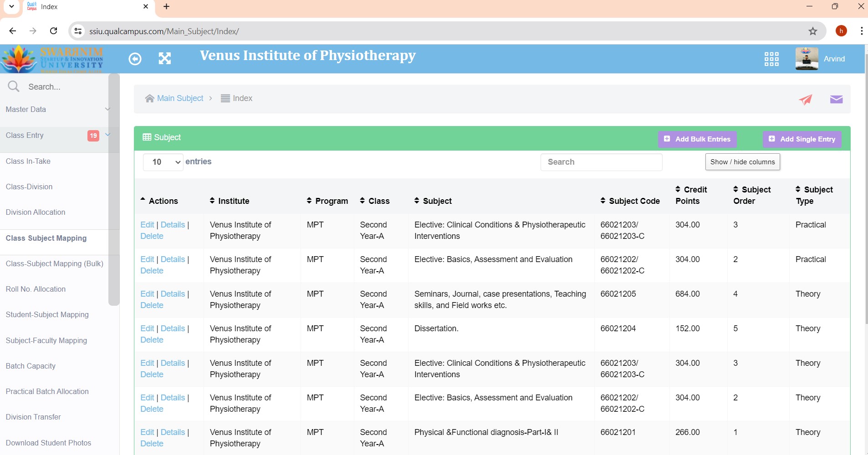
Task: Open Show / hide columns button
Action: point(742,162)
